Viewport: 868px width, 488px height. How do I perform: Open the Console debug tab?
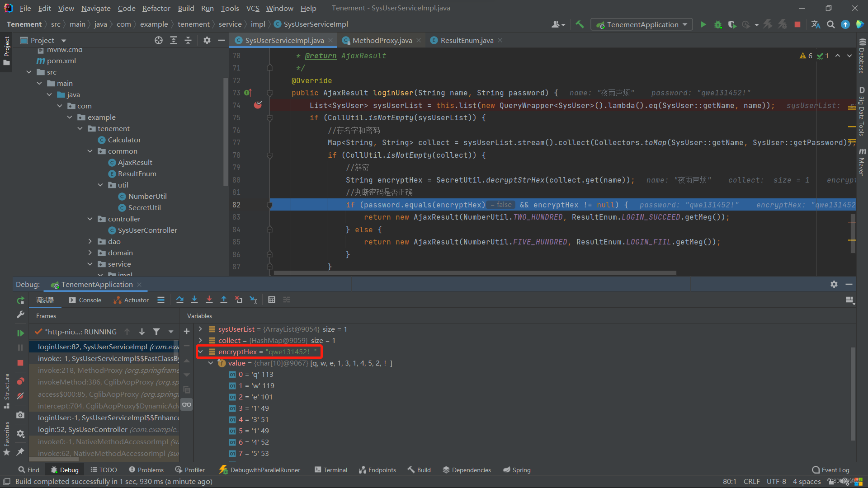[x=85, y=300]
